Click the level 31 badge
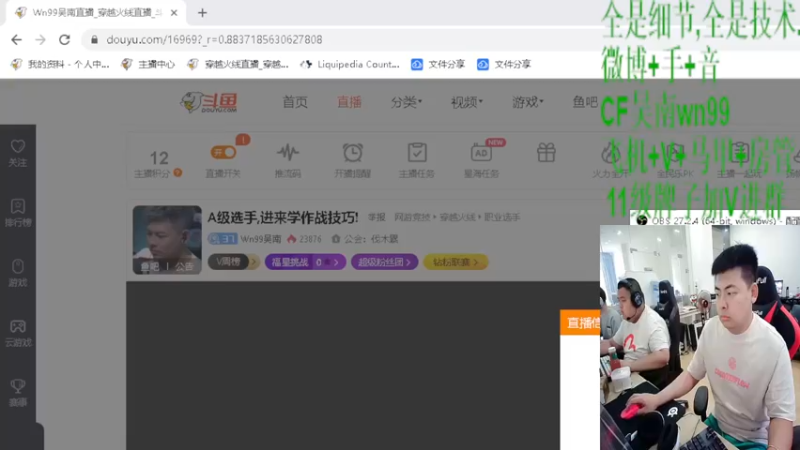Viewport: 800px width, 450px height. point(222,239)
